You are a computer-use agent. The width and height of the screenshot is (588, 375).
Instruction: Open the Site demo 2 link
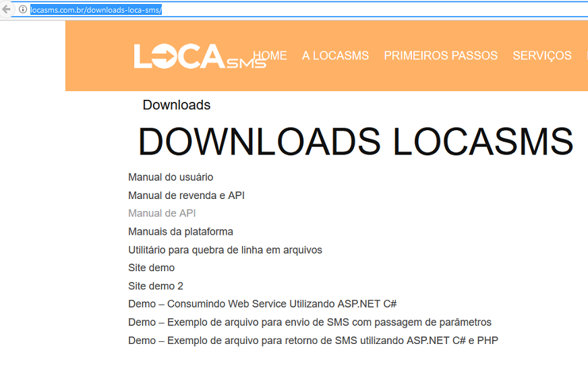156,286
